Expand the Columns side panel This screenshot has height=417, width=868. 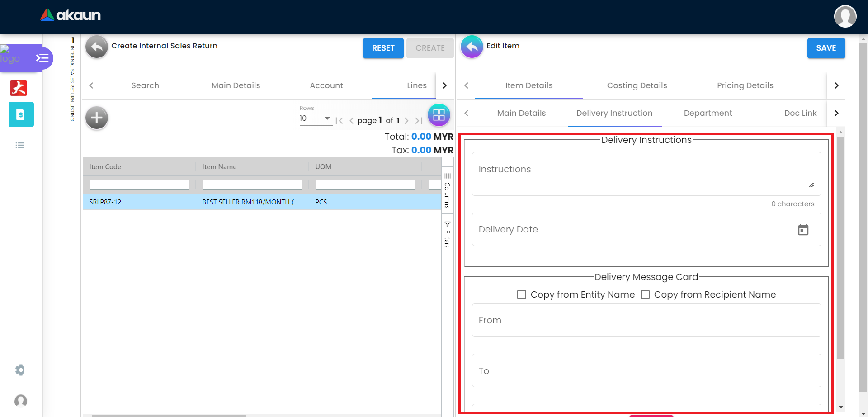(x=447, y=191)
